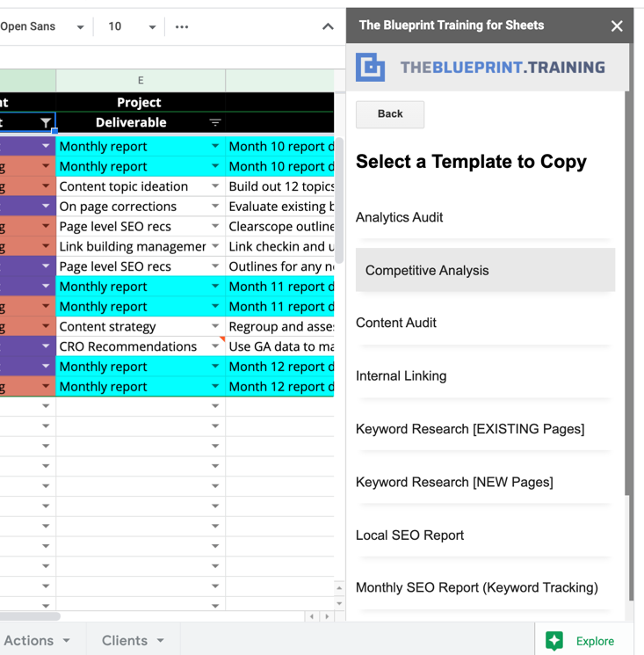This screenshot has width=644, height=655.
Task: Select the Clearscope outline cell
Action: click(280, 227)
